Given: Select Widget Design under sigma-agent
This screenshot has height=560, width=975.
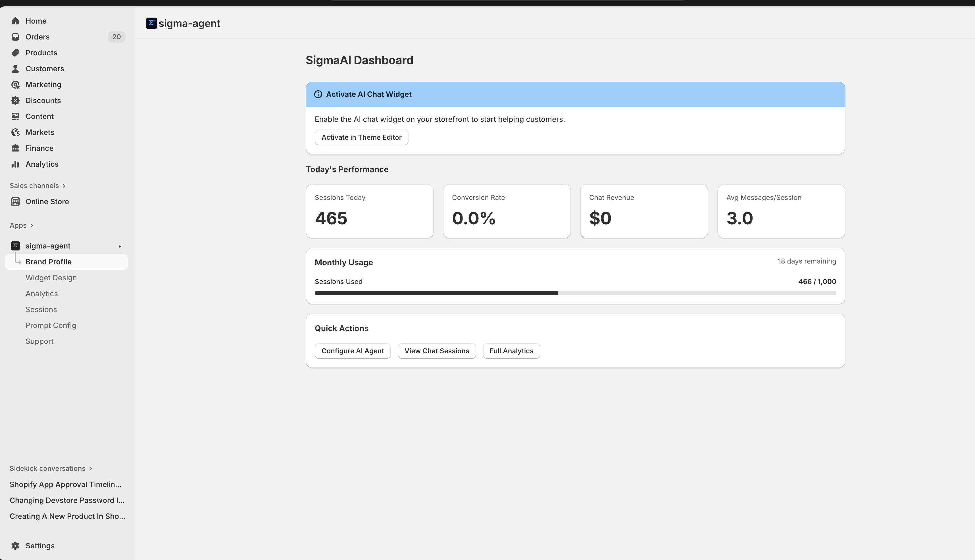Looking at the screenshot, I should tap(66, 278).
